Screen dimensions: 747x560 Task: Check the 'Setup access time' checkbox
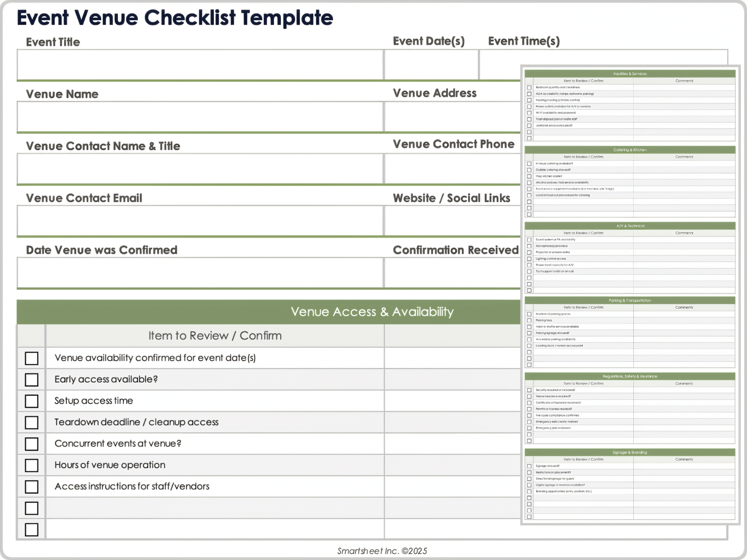pyautogui.click(x=32, y=401)
